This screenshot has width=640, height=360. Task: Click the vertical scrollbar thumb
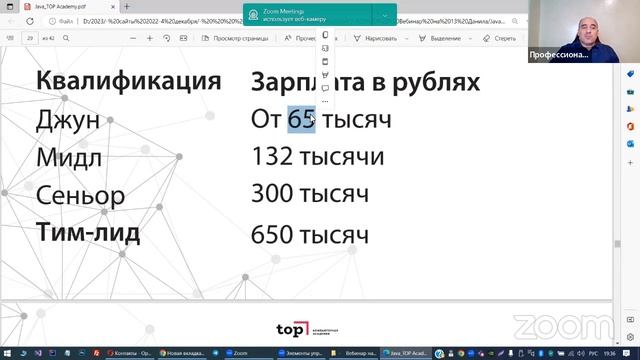(618, 244)
